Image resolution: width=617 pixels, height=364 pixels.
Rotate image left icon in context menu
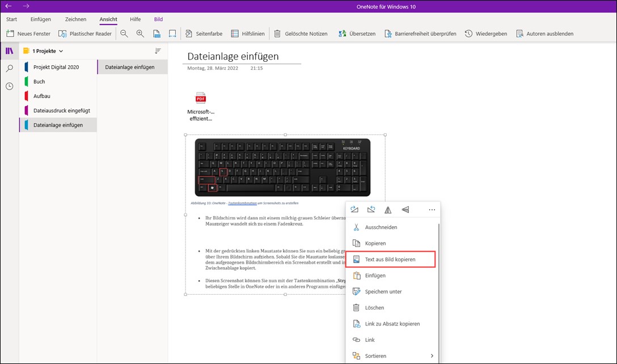pos(371,210)
